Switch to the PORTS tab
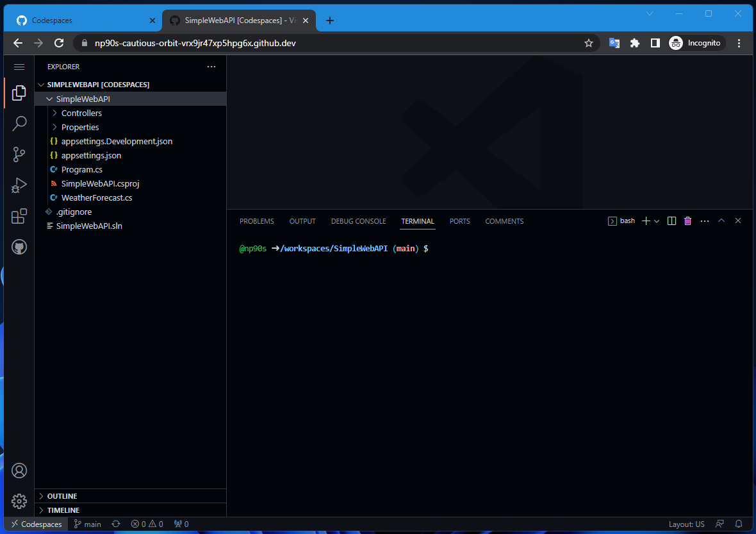This screenshot has width=756, height=534. pos(459,221)
